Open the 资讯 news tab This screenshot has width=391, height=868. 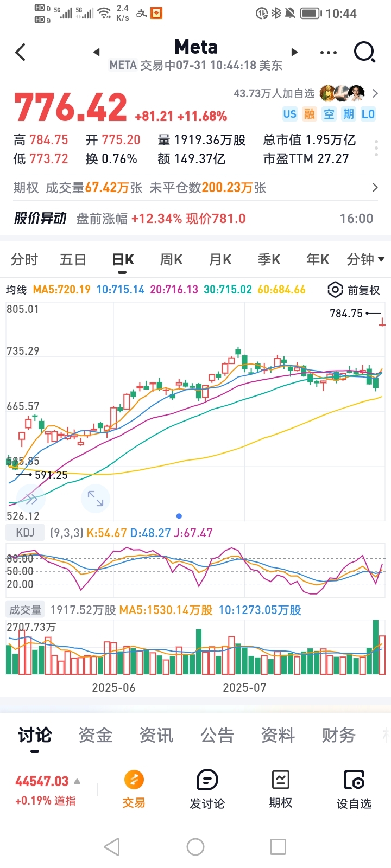click(156, 736)
